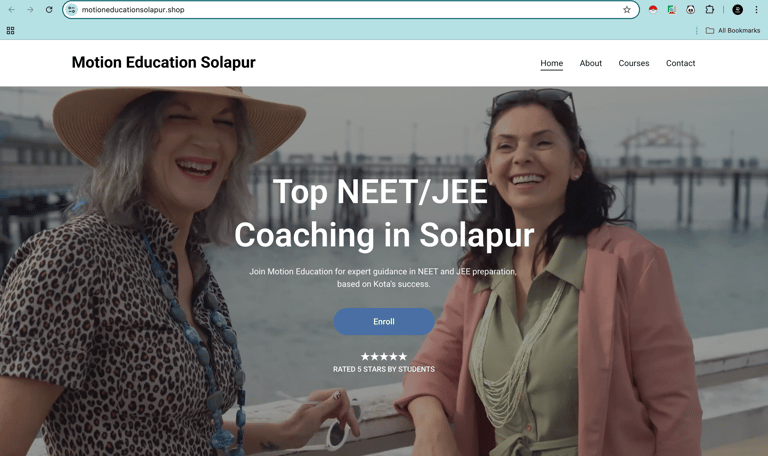Open the panda extension icon

point(690,9)
